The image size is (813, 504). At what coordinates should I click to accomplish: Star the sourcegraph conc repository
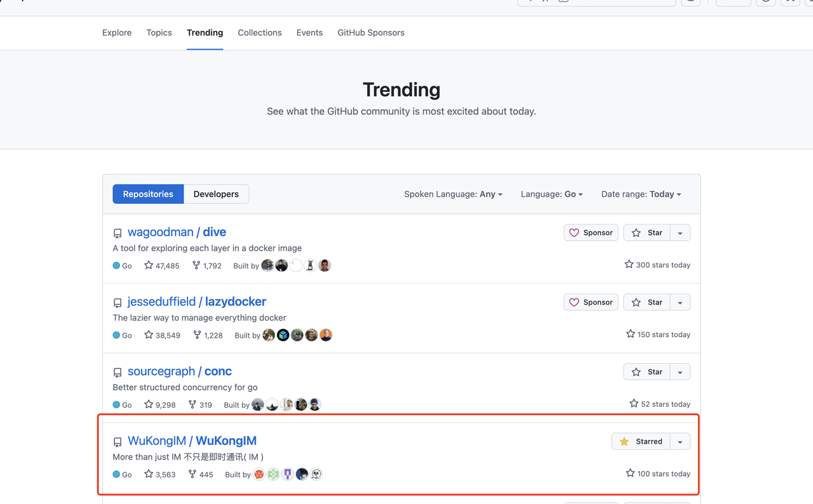pos(647,372)
